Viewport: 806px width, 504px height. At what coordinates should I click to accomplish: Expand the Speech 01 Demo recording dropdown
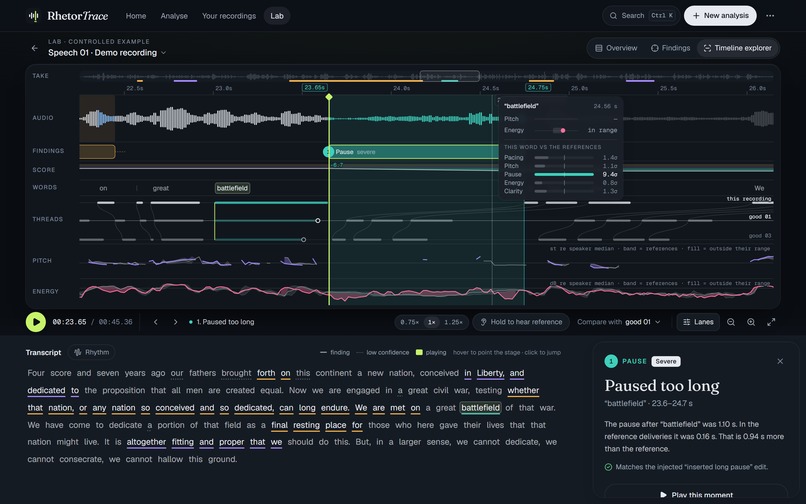pos(107,52)
